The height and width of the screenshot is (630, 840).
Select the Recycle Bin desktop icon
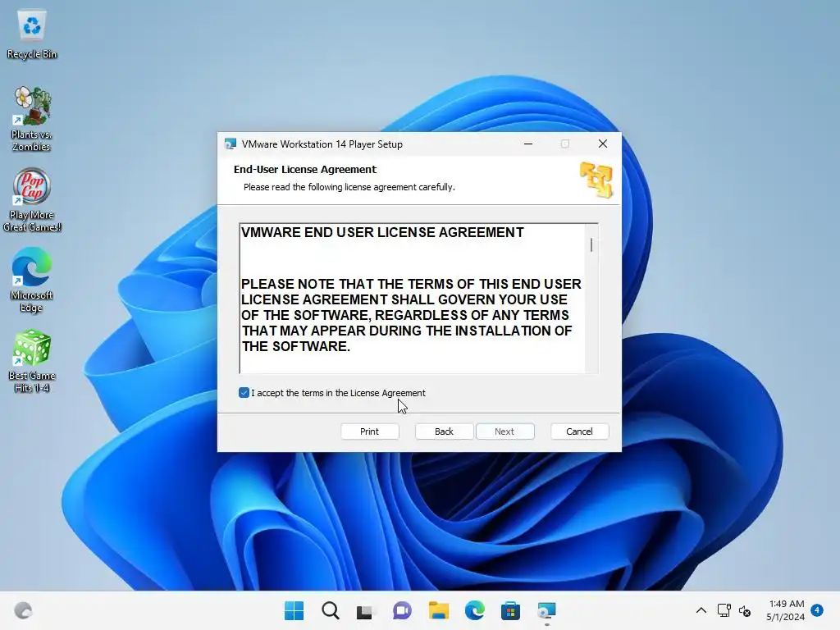coord(32,34)
